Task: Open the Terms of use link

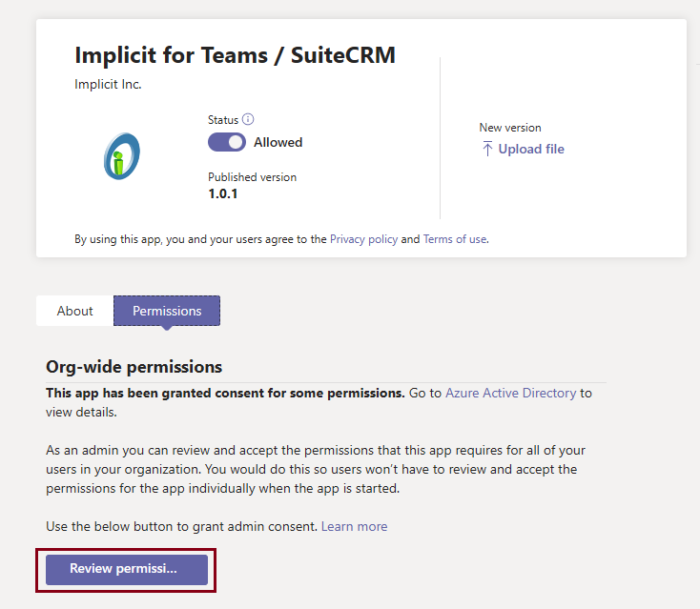Action: point(455,239)
